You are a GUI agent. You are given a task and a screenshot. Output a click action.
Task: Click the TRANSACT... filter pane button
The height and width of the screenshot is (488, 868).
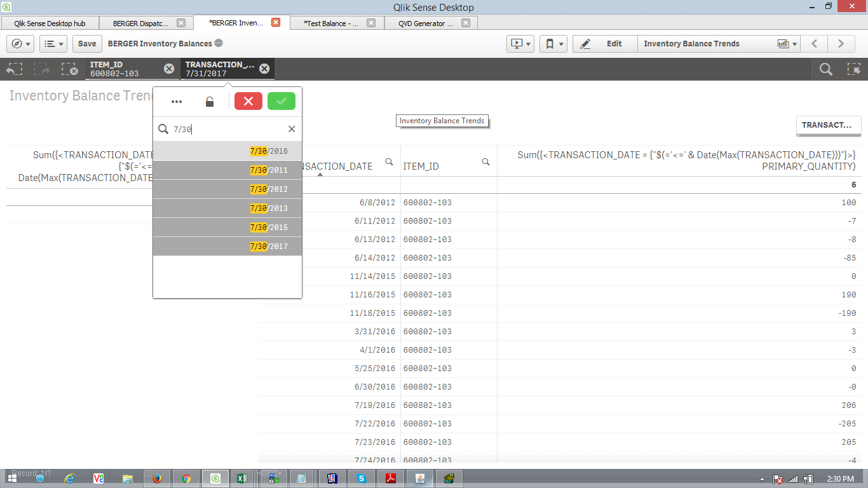829,125
